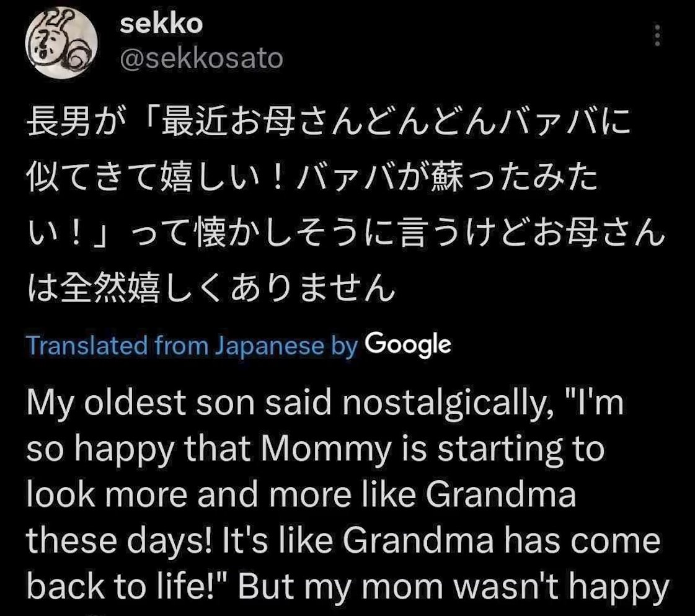Visit the @sekkosato handle link
Image resolution: width=695 pixels, height=616 pixels.
[201, 58]
